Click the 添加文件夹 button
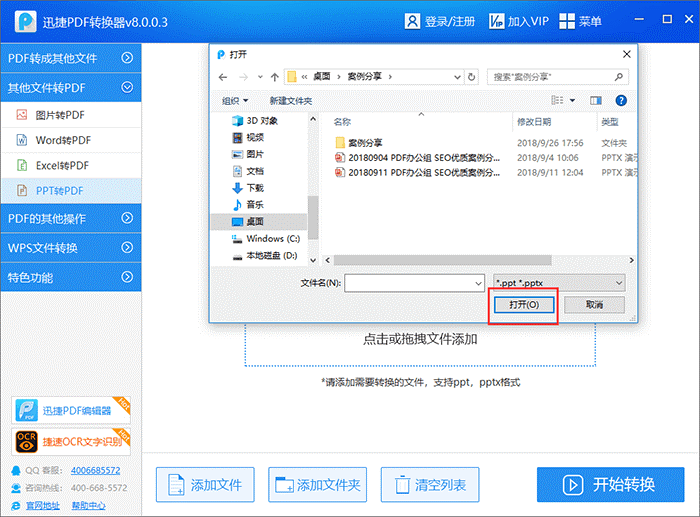This screenshot has height=517, width=700. (x=317, y=485)
